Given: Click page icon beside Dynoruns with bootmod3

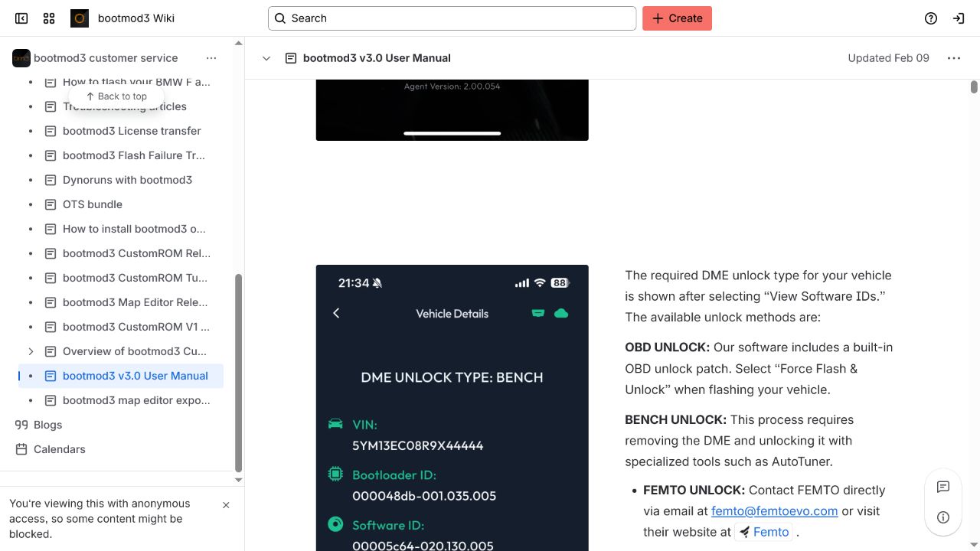Looking at the screenshot, I should pos(51,180).
